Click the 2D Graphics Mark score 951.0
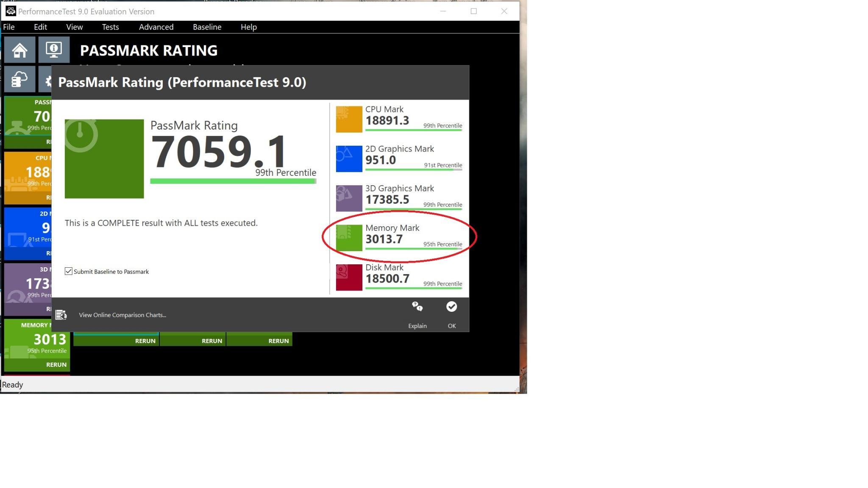868x488 pixels. [381, 160]
